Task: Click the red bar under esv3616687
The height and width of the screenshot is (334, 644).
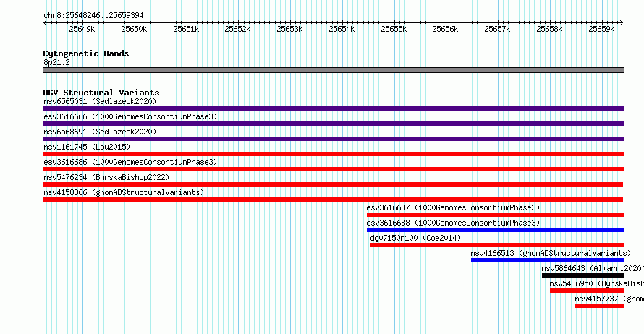Action: coord(496,215)
